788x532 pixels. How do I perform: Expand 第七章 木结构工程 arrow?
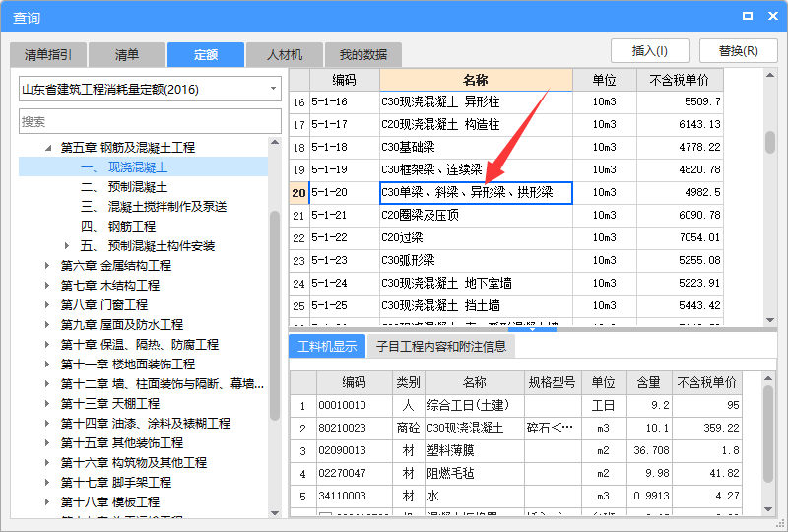pos(47,285)
